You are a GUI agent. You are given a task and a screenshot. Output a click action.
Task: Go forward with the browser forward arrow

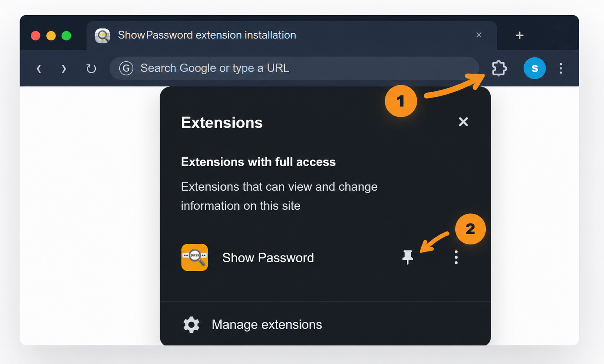coord(64,69)
